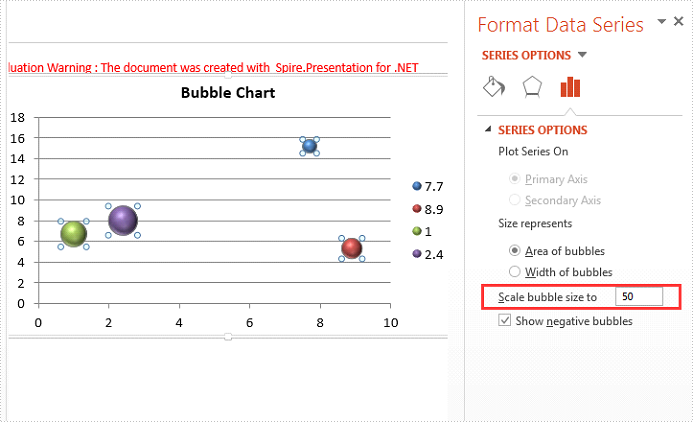Viewport: 693px width, 422px height.
Task: Select the purple bubble in the chart
Action: tap(123, 221)
